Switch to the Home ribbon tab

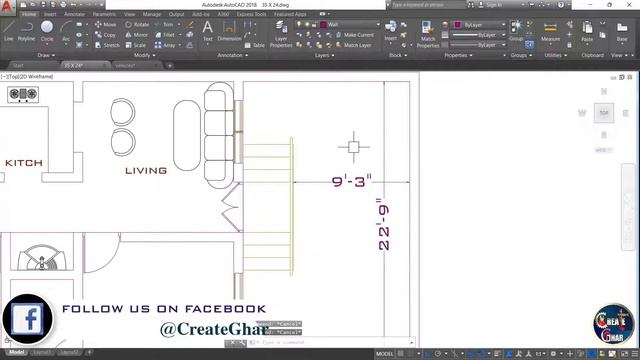click(x=29, y=14)
